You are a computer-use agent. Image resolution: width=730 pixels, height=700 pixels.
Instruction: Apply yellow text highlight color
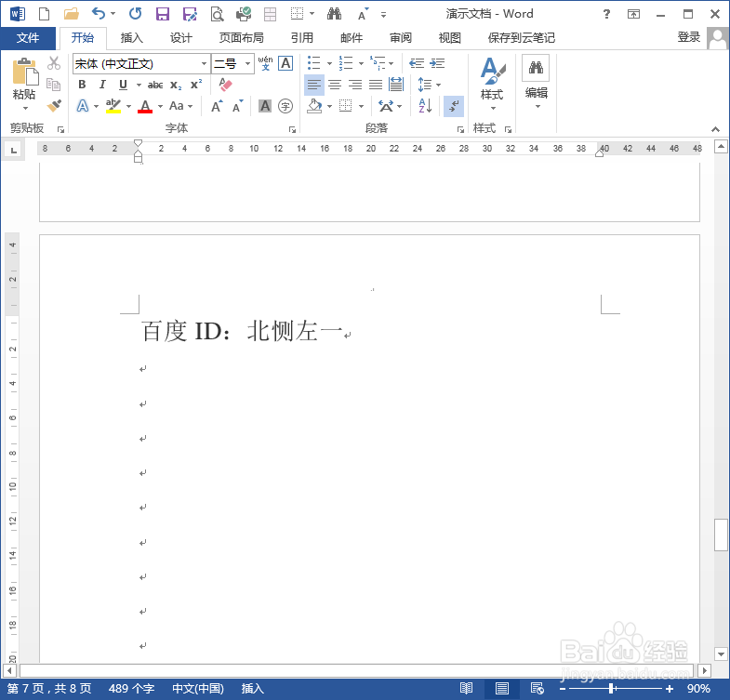(113, 106)
